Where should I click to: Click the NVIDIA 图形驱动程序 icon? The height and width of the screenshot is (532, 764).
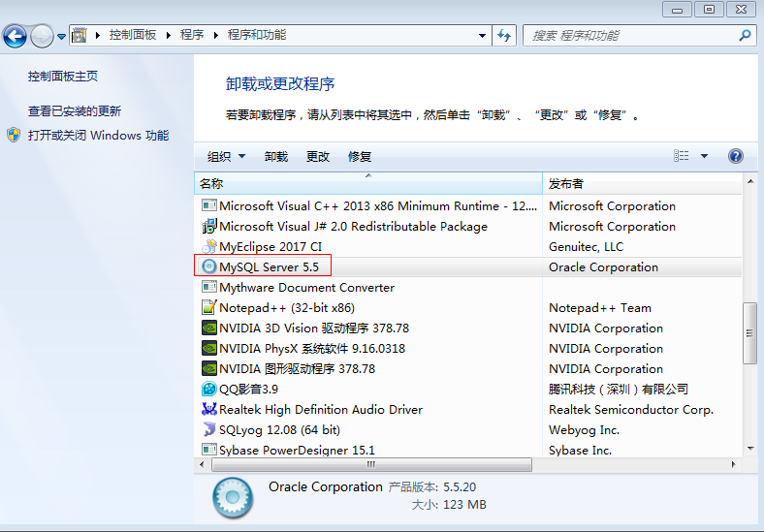click(209, 369)
